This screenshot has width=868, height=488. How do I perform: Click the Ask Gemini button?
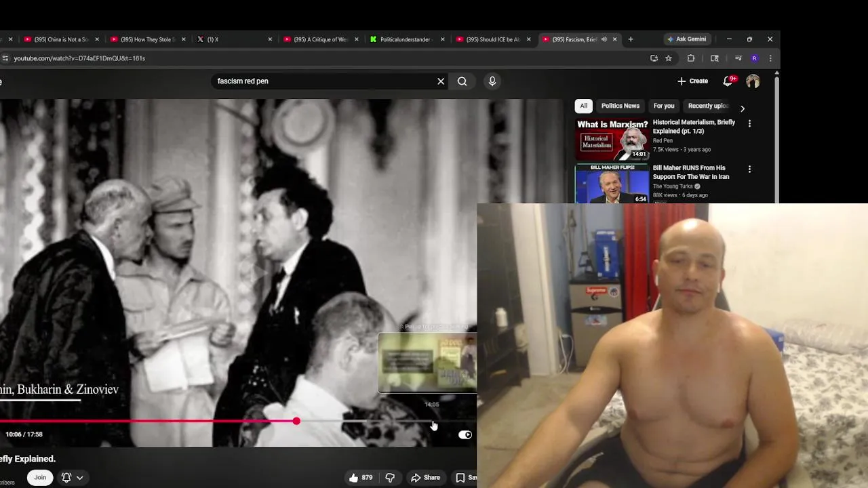click(686, 39)
